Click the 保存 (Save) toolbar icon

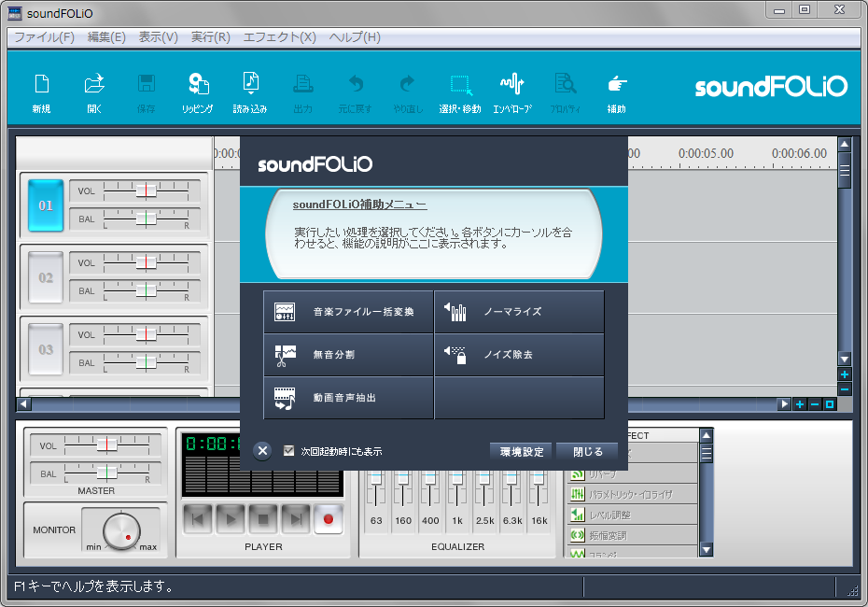147,93
